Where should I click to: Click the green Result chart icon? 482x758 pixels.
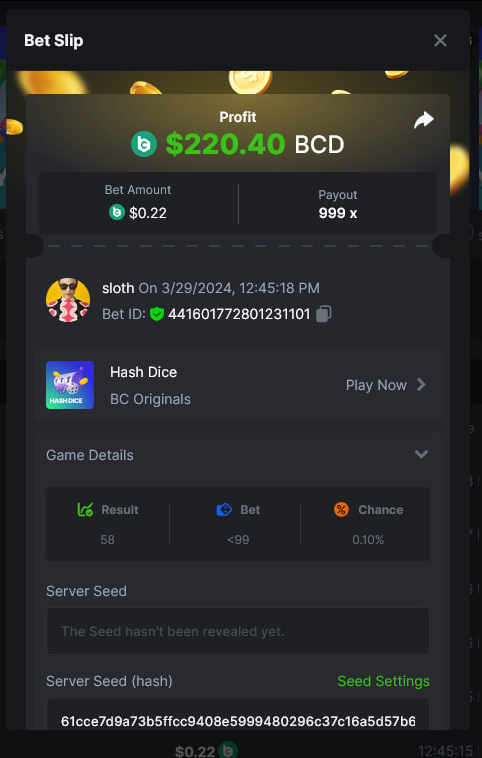pos(86,510)
